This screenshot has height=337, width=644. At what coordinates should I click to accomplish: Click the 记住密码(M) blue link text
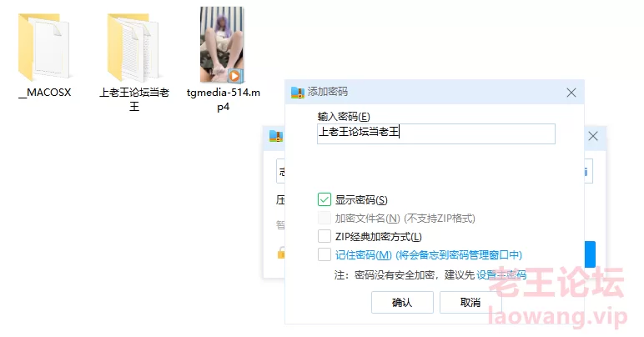point(364,255)
